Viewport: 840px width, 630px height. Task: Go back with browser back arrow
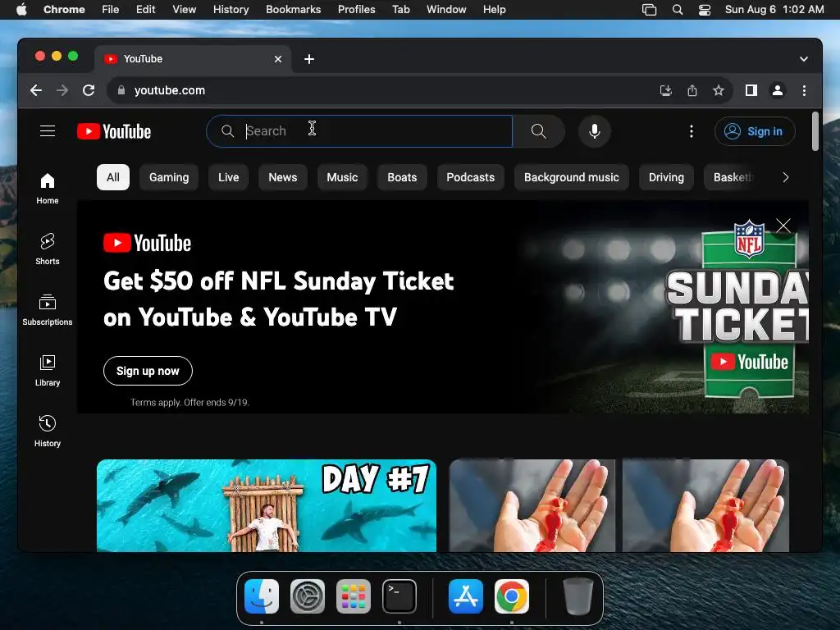[x=36, y=90]
